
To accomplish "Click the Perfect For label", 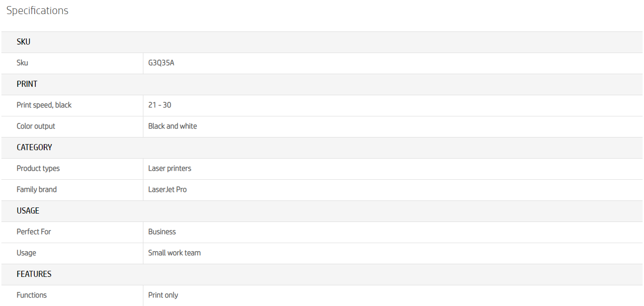I will (x=34, y=232).
